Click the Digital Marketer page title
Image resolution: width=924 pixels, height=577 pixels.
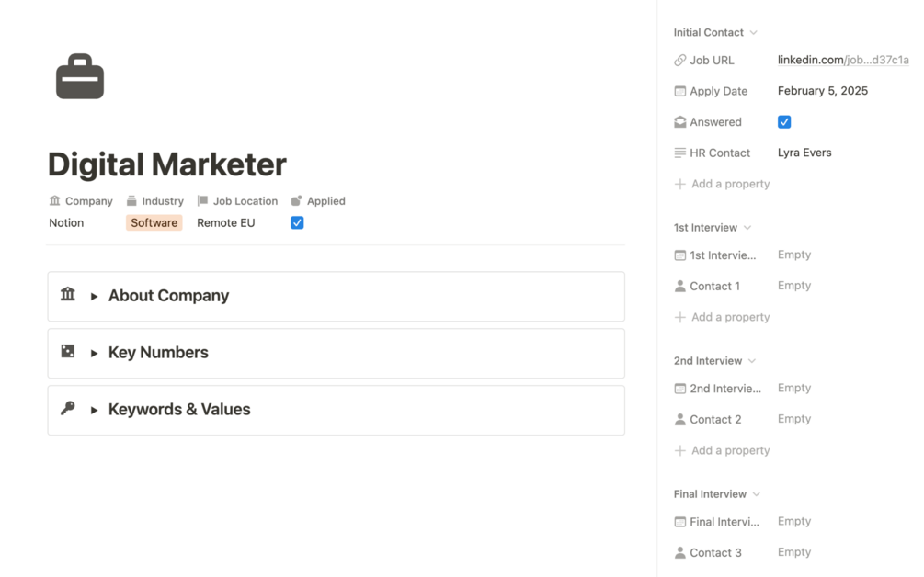tap(167, 164)
